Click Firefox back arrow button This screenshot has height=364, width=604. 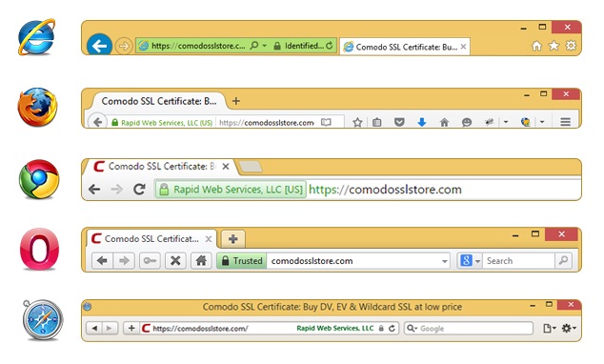tap(97, 122)
